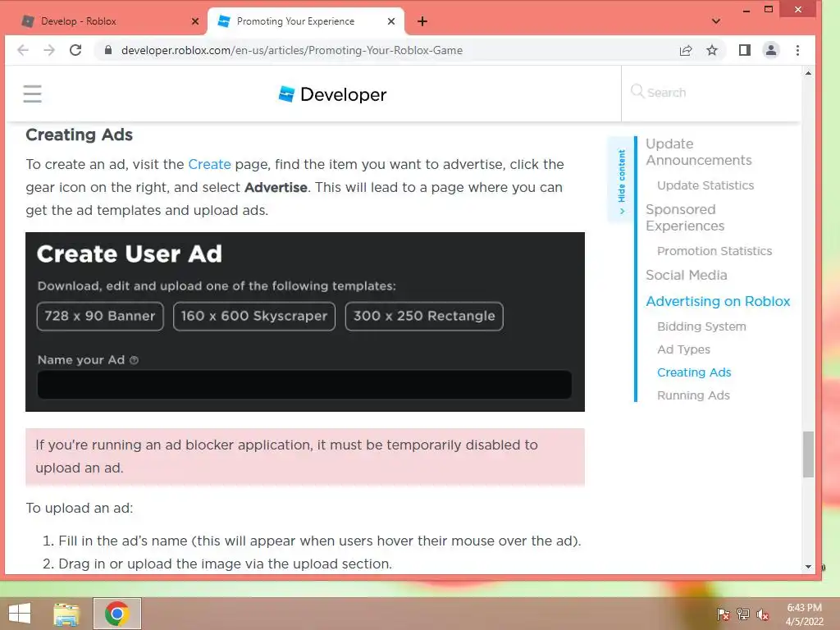Click the share page icon in address bar
Screen dimensions: 840x630
point(686,50)
